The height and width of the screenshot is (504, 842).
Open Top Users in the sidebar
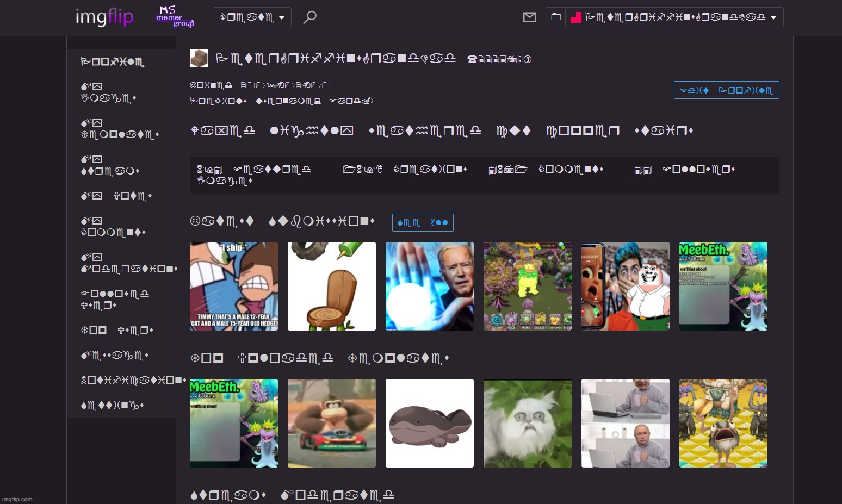(117, 330)
